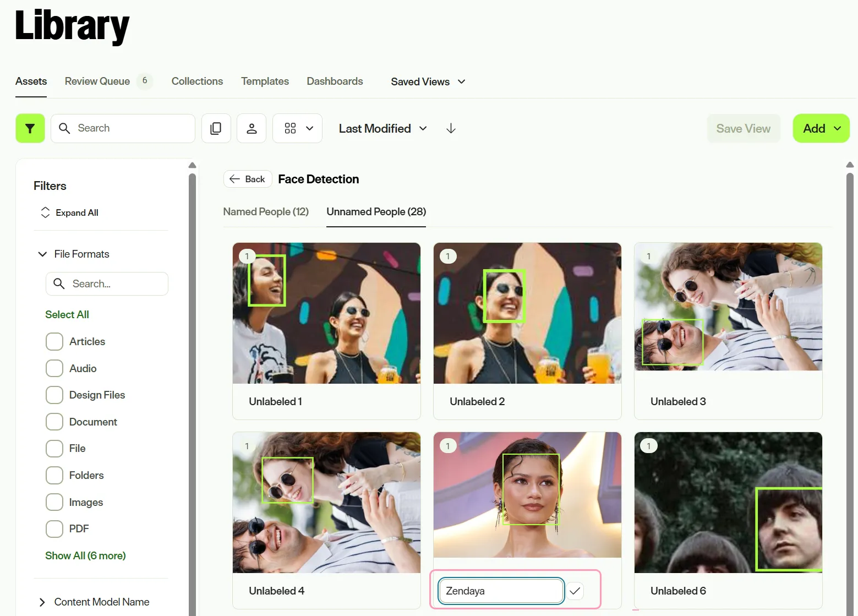Click the Back button
The image size is (858, 616).
[x=248, y=179]
